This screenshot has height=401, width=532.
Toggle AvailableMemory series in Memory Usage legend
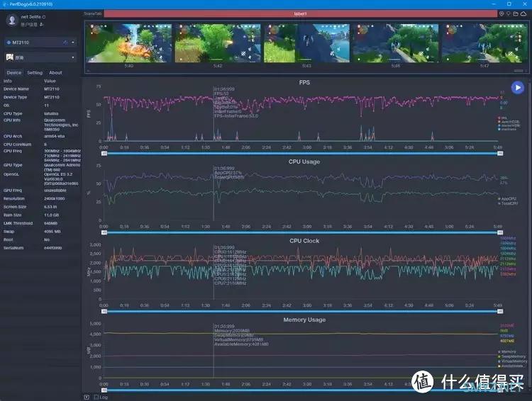point(511,366)
